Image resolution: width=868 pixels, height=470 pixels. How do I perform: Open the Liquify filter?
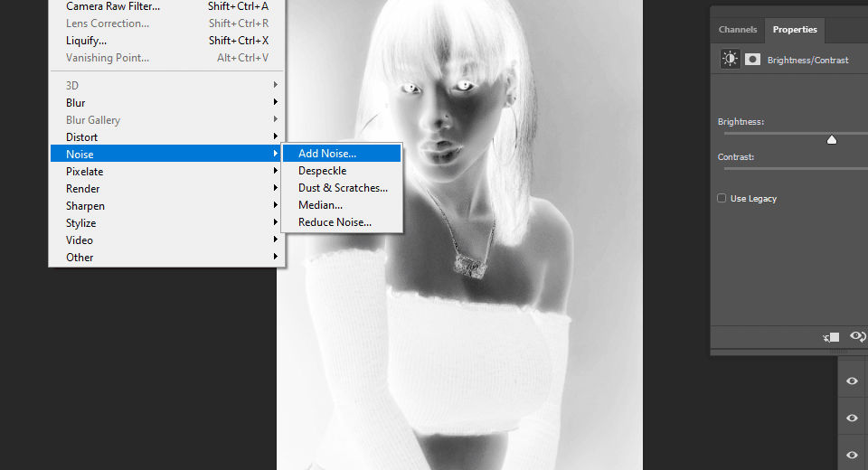tap(166, 41)
